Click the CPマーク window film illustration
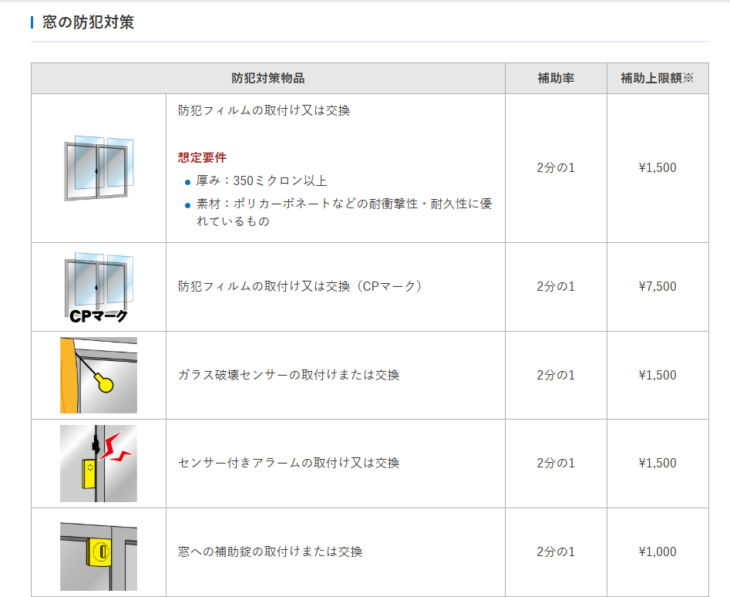The image size is (730, 597). click(x=99, y=287)
